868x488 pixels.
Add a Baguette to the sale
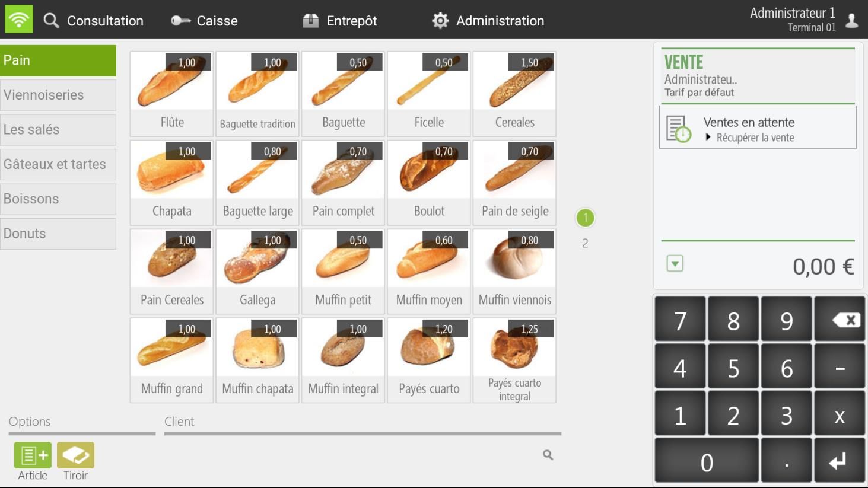(342, 92)
